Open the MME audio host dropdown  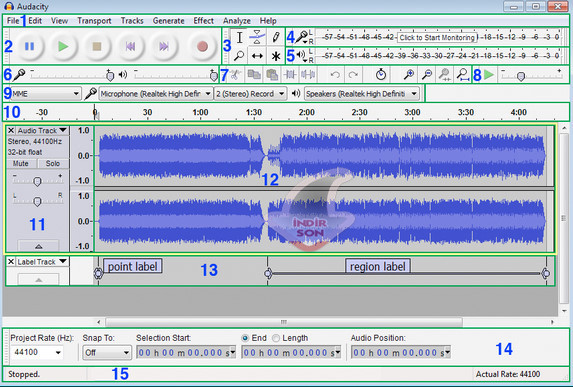pyautogui.click(x=46, y=94)
